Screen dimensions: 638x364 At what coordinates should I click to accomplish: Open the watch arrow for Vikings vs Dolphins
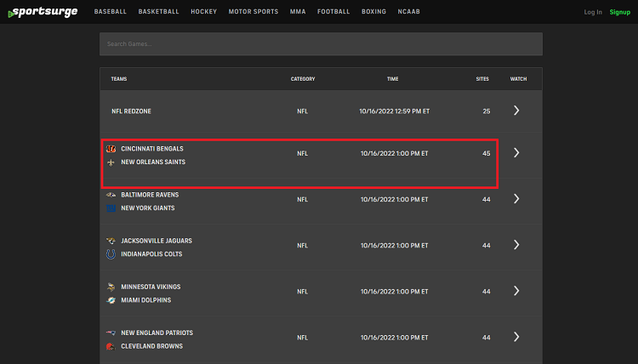click(516, 291)
